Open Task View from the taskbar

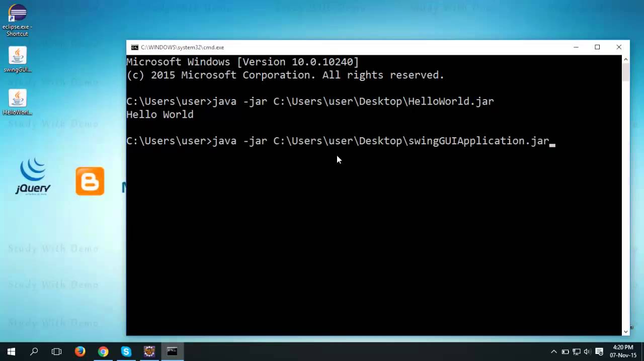[x=57, y=351]
